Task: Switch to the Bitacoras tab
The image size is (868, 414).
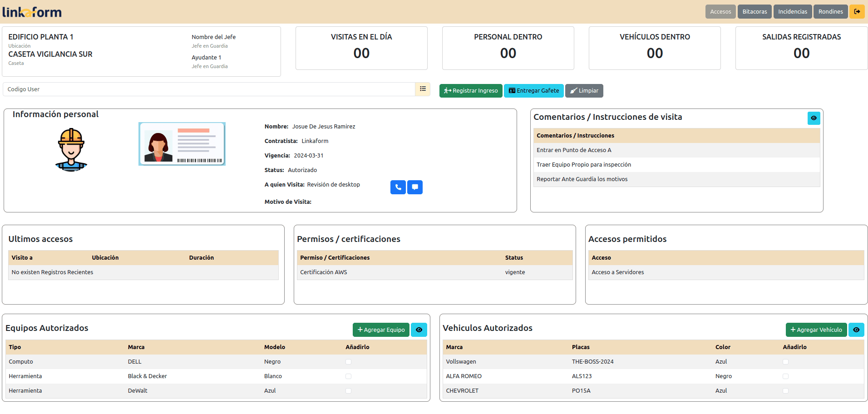Action: (x=754, y=11)
